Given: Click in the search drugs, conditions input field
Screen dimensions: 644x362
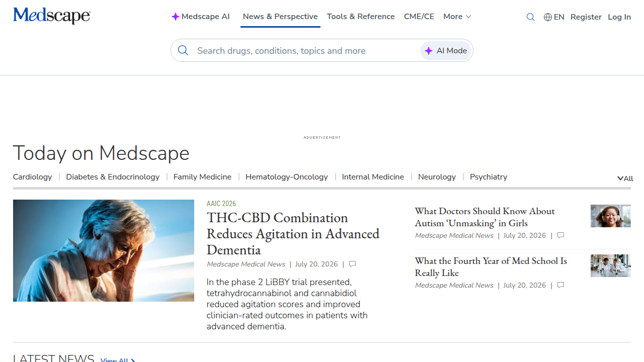Looking at the screenshot, I should tap(307, 51).
